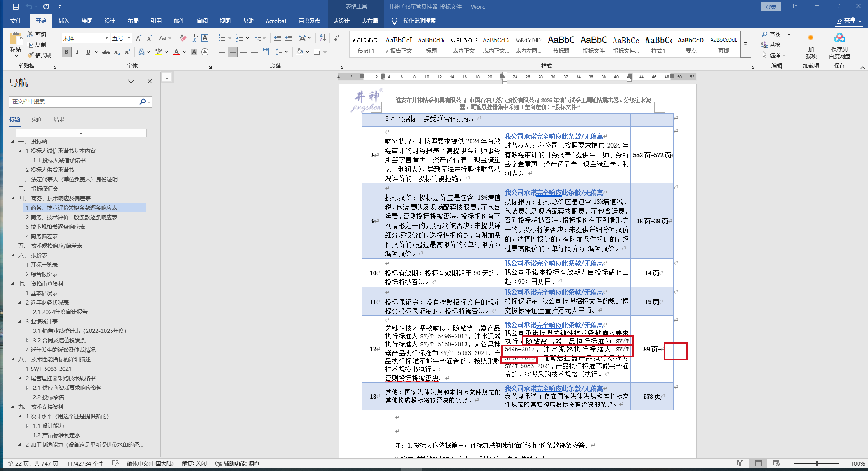The height and width of the screenshot is (471, 868).
Task: Click the Clear Formatting eraser icon
Action: point(183,38)
